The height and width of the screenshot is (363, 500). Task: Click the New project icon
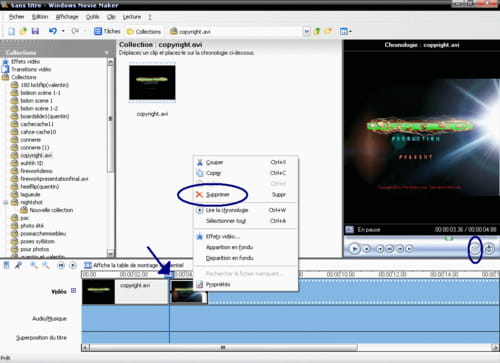pyautogui.click(x=11, y=31)
